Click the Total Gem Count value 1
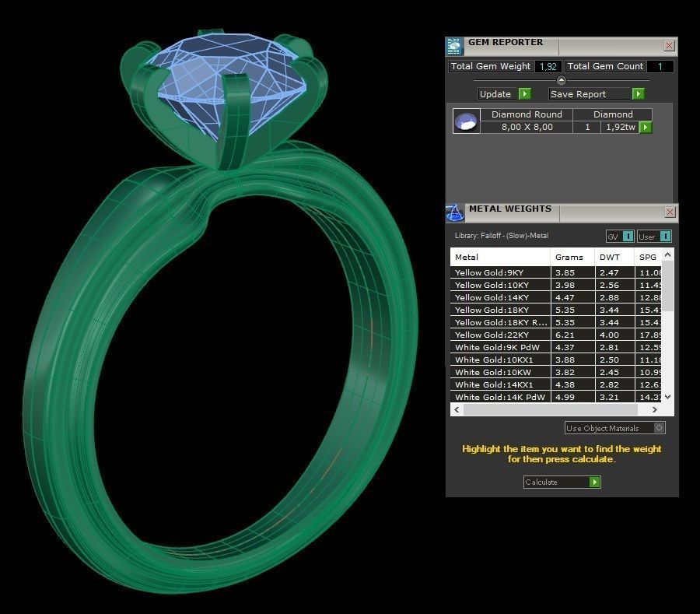 [x=660, y=66]
